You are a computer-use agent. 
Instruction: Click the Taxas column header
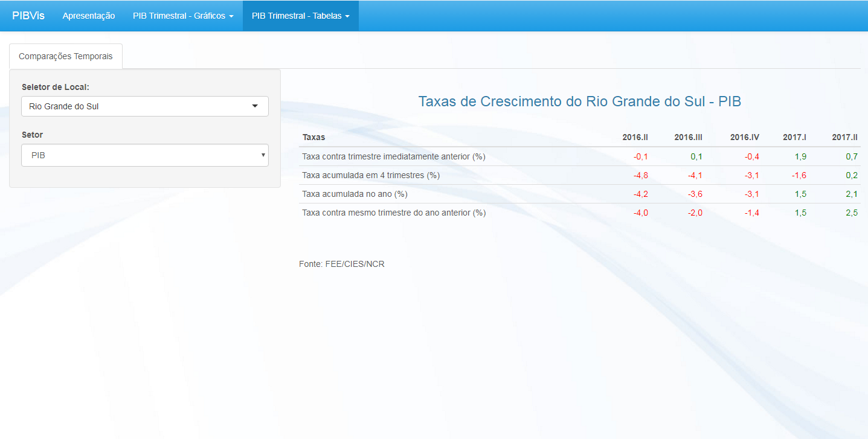click(313, 137)
